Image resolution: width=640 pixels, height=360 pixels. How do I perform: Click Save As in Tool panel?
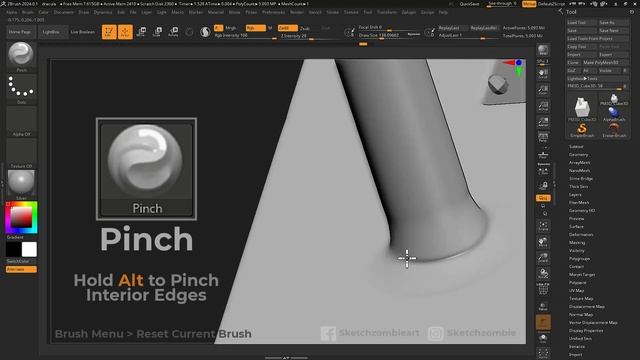pos(613,22)
